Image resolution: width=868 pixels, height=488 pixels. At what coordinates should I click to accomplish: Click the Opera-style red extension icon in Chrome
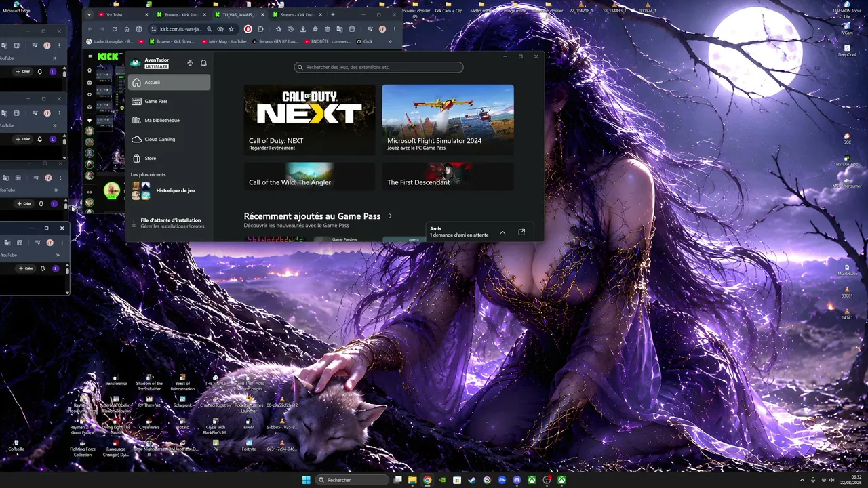[248, 29]
